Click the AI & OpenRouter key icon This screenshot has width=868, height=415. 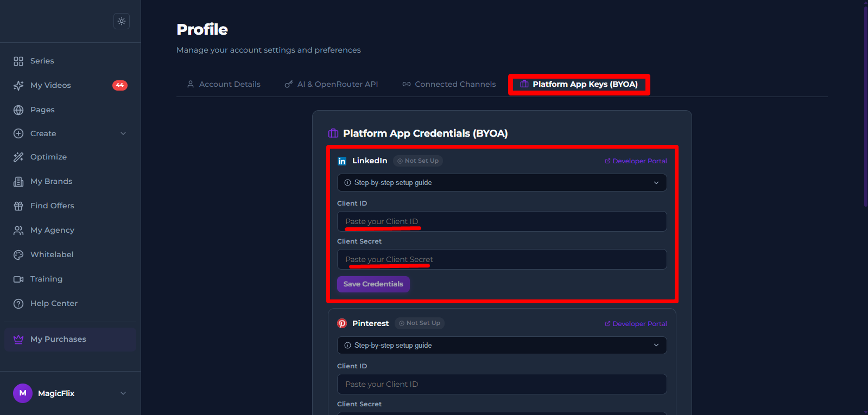coord(289,84)
